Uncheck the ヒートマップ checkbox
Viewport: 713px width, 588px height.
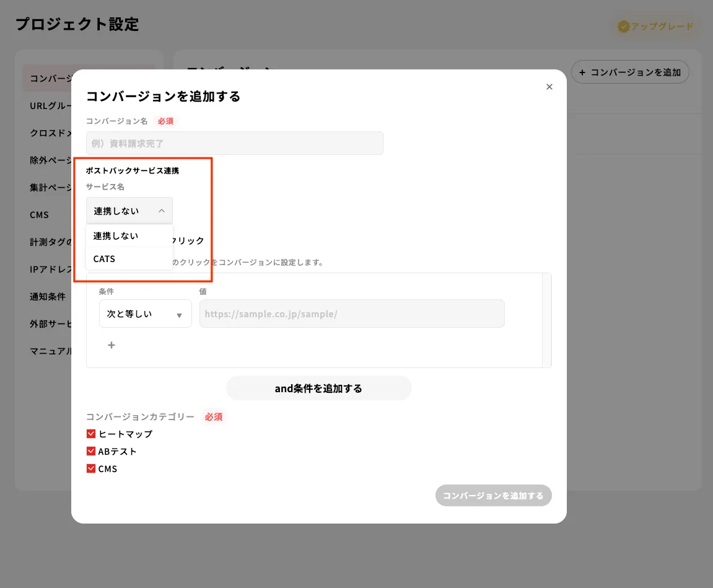tap(91, 434)
